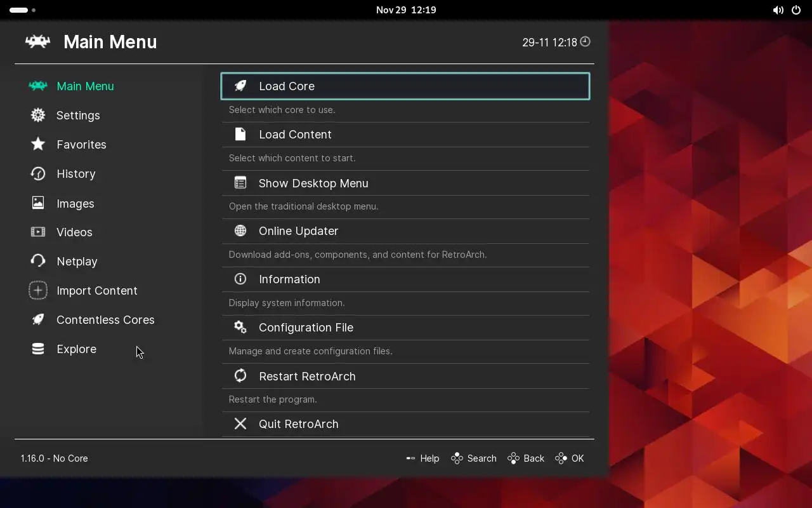Image resolution: width=812 pixels, height=508 pixels.
Task: Click the Back footer button
Action: click(x=526, y=458)
